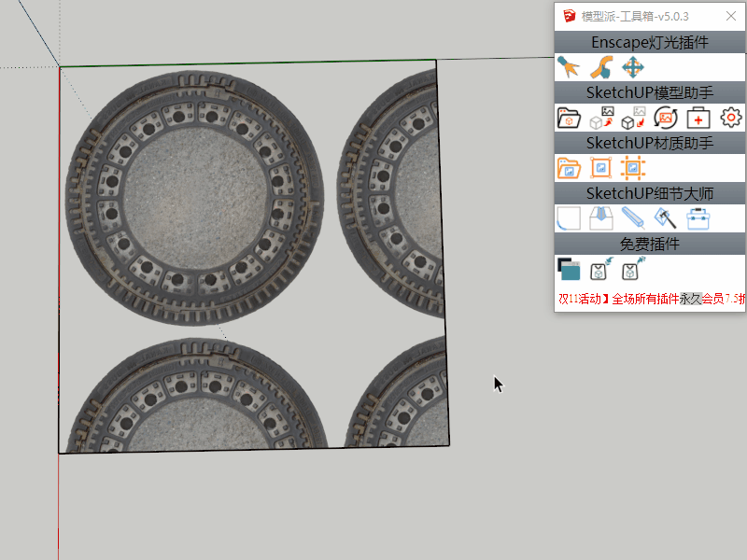Open the orange material folder icon

(568, 168)
